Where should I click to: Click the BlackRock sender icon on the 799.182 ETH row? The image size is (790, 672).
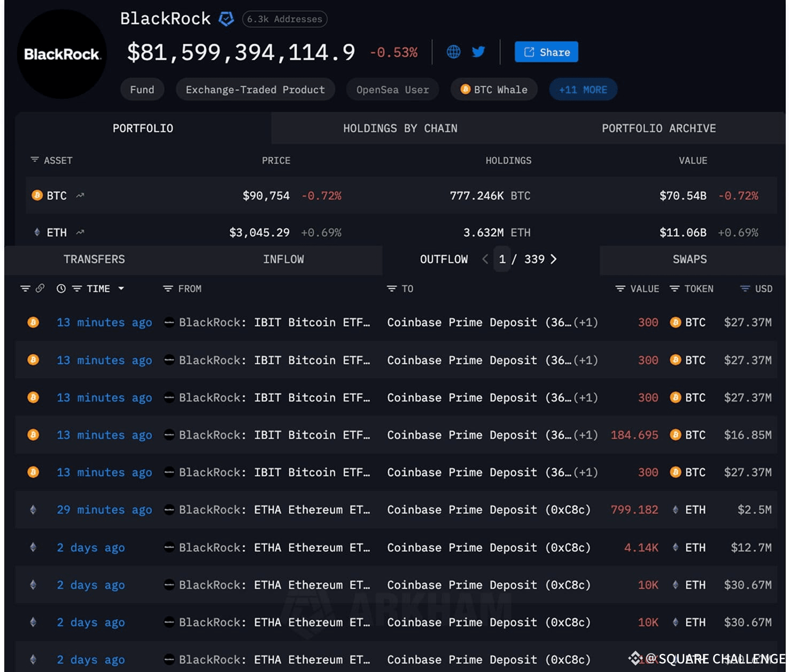pos(169,510)
